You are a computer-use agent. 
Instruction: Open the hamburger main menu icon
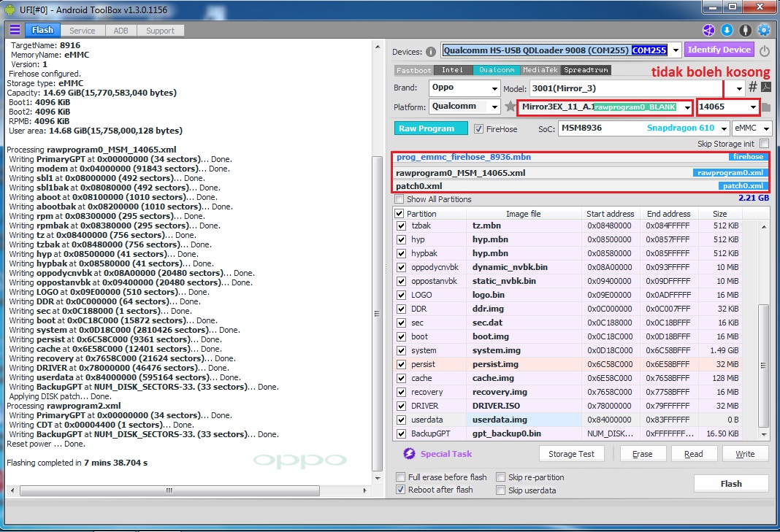click(15, 30)
